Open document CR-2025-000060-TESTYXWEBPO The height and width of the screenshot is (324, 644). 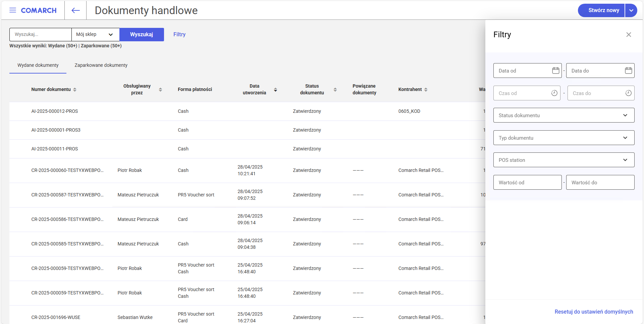67,170
